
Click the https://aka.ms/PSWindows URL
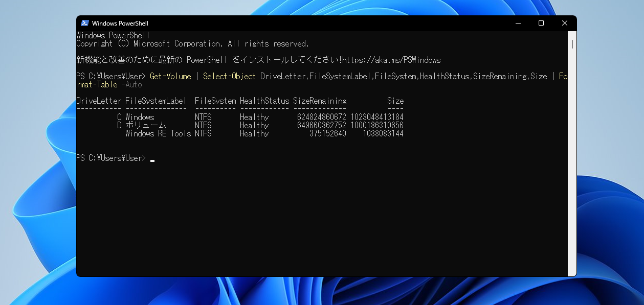pyautogui.click(x=391, y=60)
